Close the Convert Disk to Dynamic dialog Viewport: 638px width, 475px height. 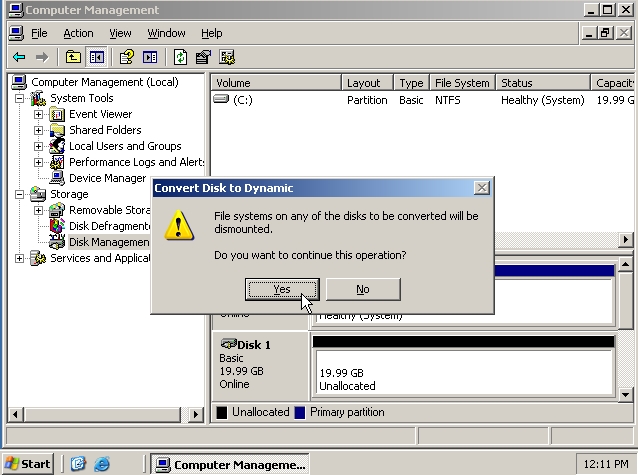click(482, 188)
